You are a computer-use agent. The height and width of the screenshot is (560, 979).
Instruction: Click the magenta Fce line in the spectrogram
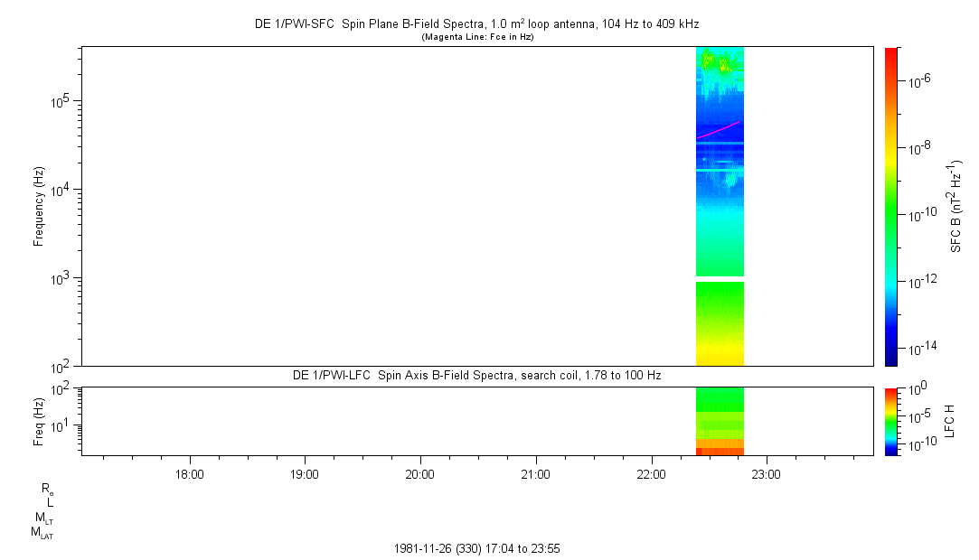[719, 130]
